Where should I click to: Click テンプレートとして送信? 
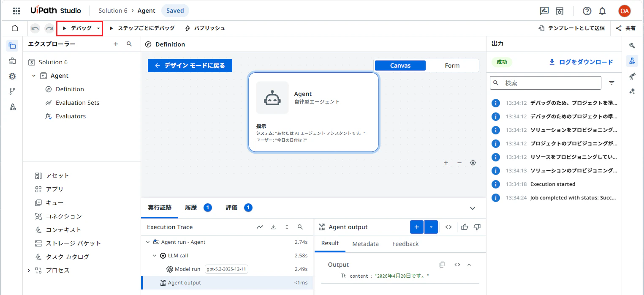pyautogui.click(x=572, y=28)
